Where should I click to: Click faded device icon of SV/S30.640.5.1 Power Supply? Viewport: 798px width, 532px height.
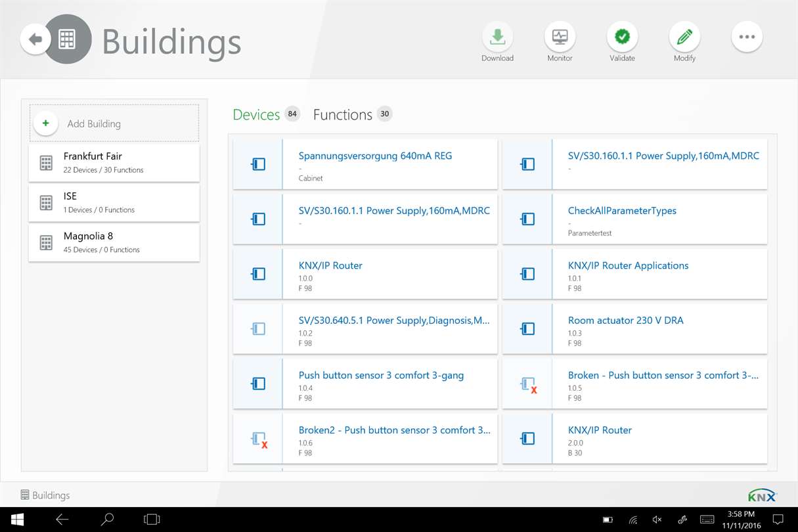click(258, 328)
